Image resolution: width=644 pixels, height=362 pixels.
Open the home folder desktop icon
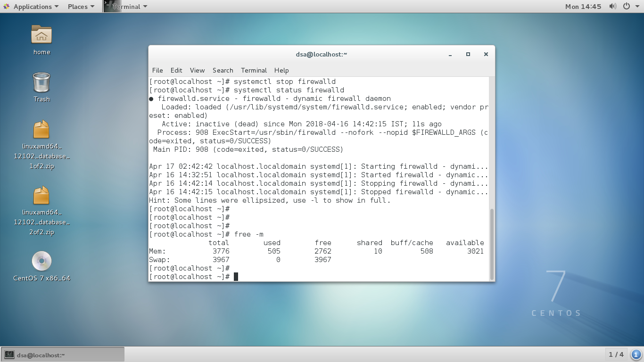click(x=41, y=35)
